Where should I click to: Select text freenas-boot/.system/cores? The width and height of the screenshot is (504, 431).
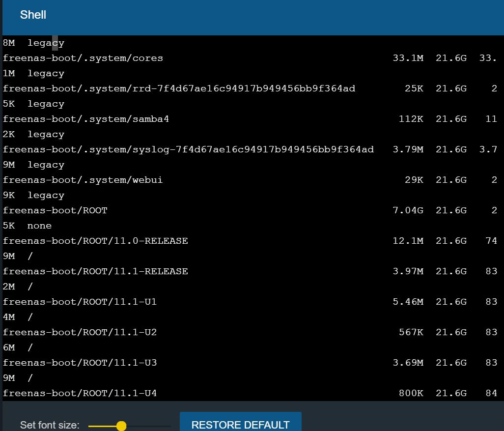pyautogui.click(x=83, y=58)
